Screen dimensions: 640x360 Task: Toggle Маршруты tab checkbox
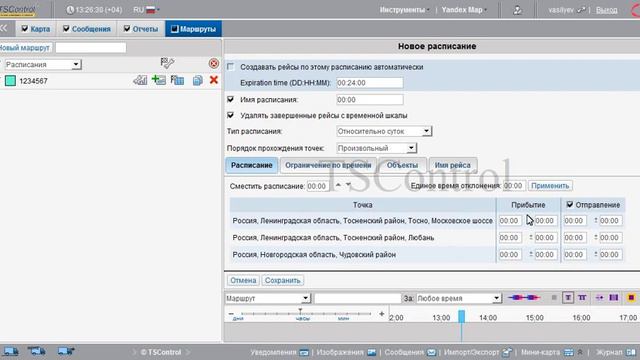[x=175, y=29]
